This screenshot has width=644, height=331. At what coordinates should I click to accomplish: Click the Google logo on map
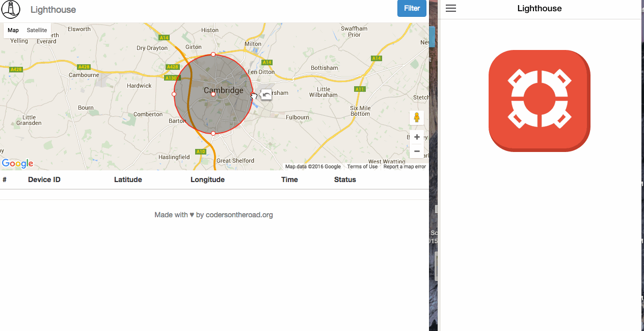(17, 163)
